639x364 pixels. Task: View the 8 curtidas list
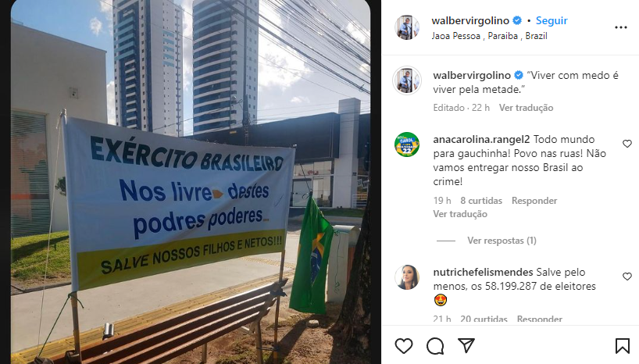click(481, 201)
